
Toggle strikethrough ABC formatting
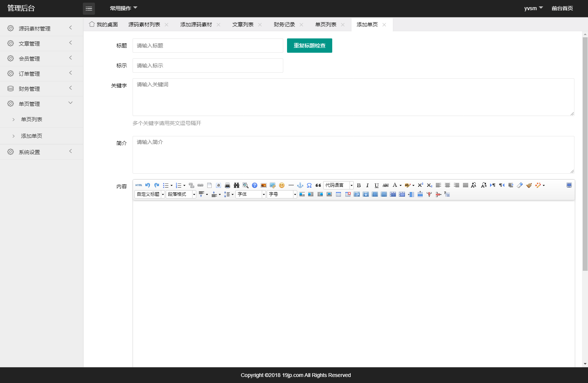pos(386,185)
